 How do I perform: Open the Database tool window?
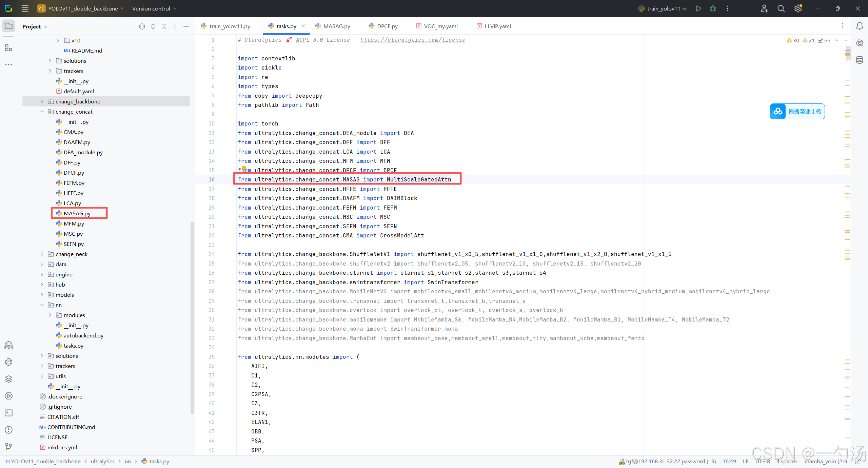(860, 60)
